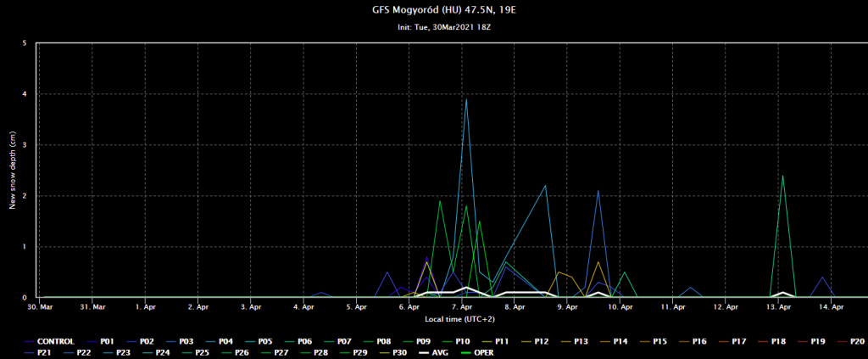Toggle P28 series in the legend
Viewport: 868px width, 359px height.
pos(320,352)
